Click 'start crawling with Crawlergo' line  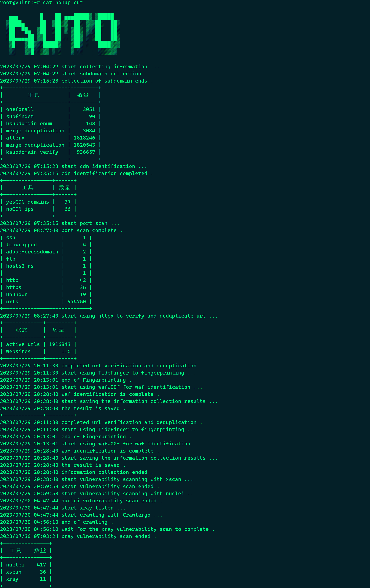81,515
